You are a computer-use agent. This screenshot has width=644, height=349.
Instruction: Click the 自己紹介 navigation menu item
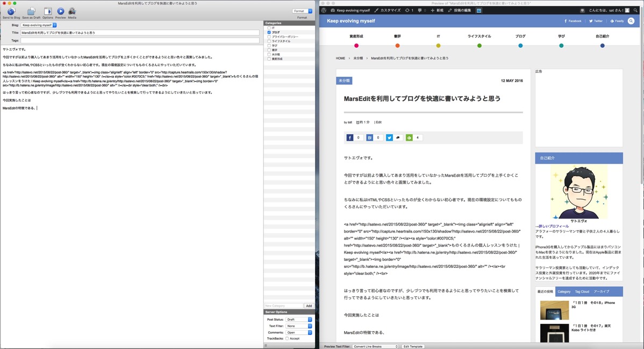603,37
